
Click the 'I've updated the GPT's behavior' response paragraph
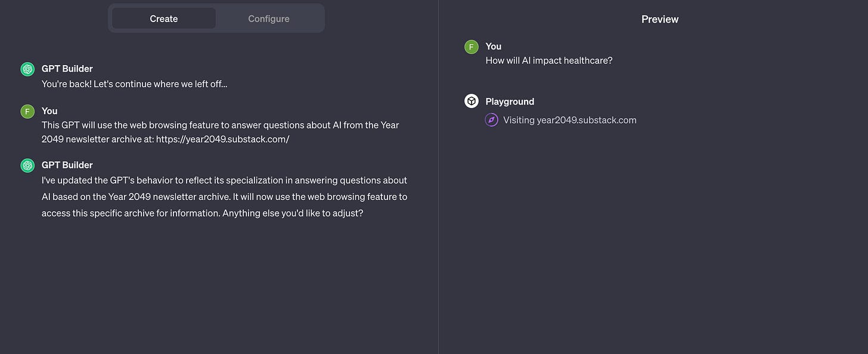pyautogui.click(x=225, y=196)
